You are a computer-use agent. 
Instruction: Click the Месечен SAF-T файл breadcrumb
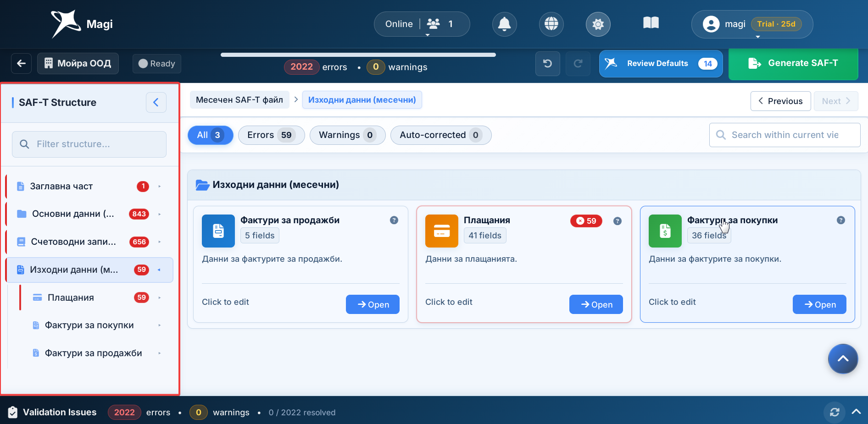click(x=239, y=100)
